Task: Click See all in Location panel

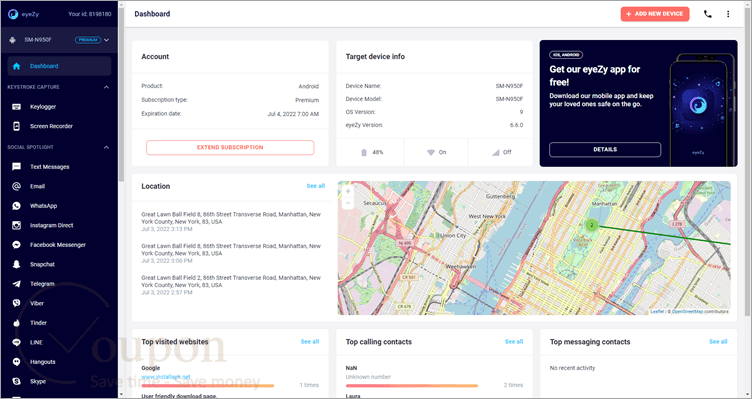Action: tap(316, 186)
